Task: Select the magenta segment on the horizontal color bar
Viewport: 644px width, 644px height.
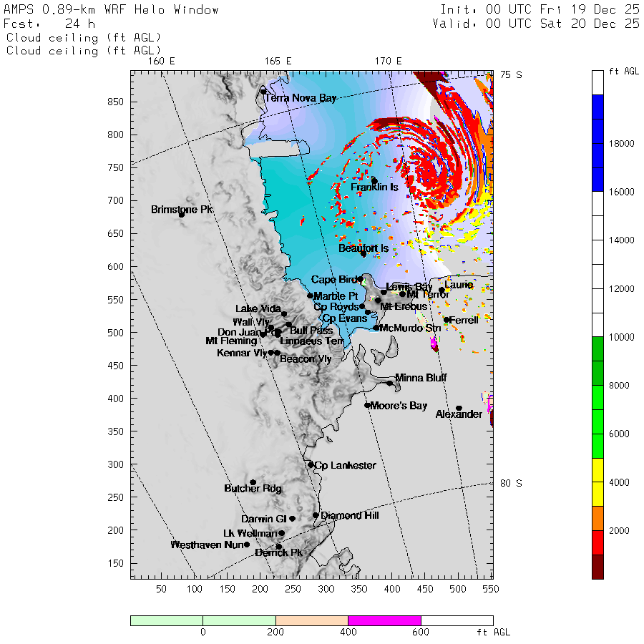Action: (x=384, y=620)
